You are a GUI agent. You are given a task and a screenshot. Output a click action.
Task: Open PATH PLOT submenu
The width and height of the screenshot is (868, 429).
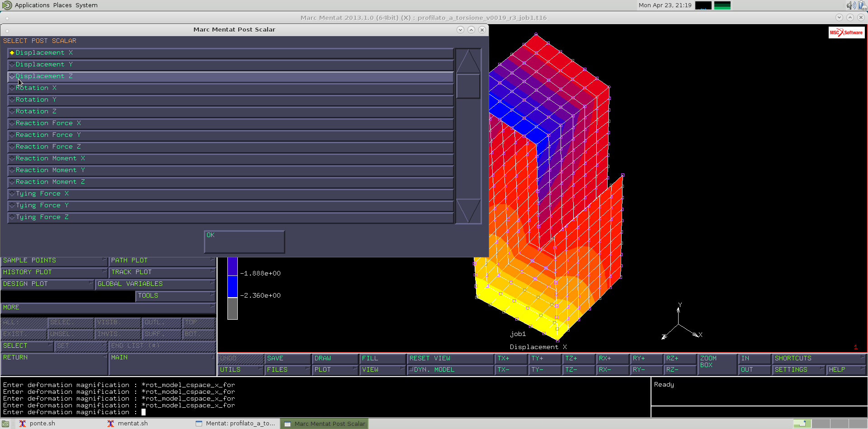coord(162,261)
